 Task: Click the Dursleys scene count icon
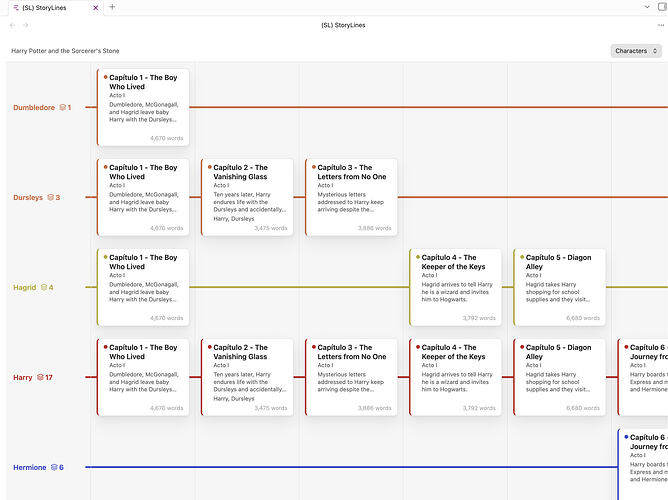[50, 197]
